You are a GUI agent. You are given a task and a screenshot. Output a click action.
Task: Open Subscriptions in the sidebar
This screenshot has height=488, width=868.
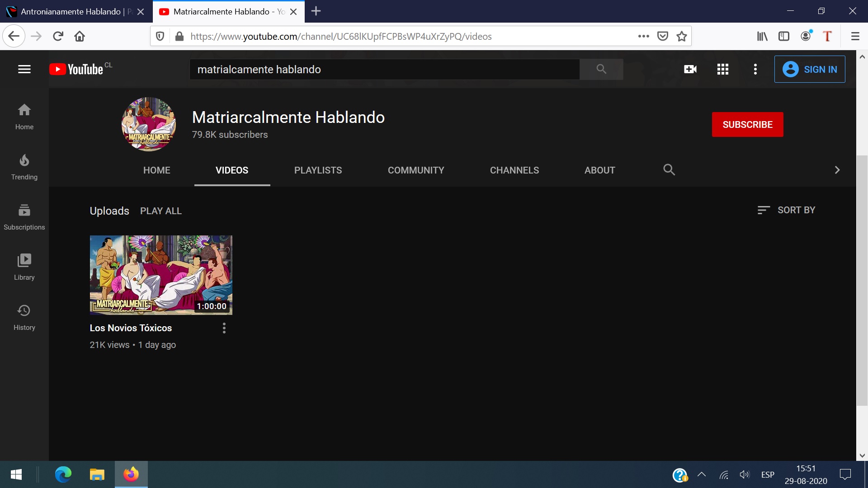tap(24, 217)
